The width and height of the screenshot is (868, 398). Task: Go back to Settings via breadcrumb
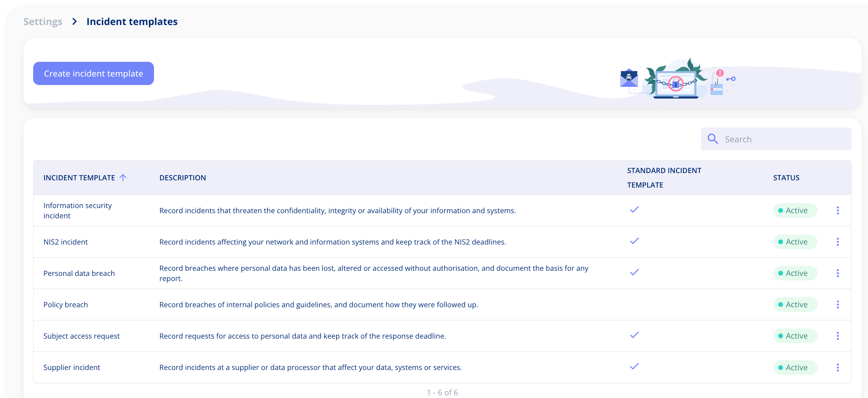click(x=43, y=22)
